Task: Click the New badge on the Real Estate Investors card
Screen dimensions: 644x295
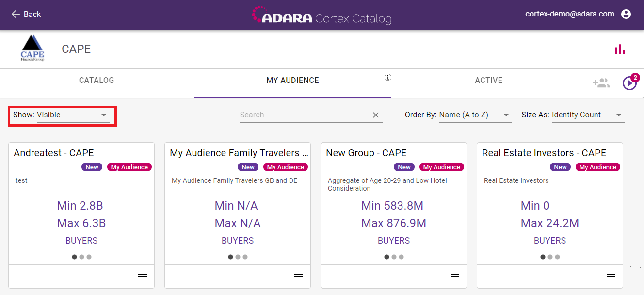Action: (561, 167)
